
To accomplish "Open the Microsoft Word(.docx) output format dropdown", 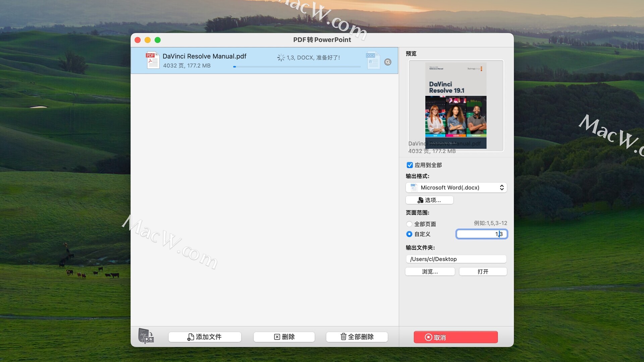I will click(456, 188).
